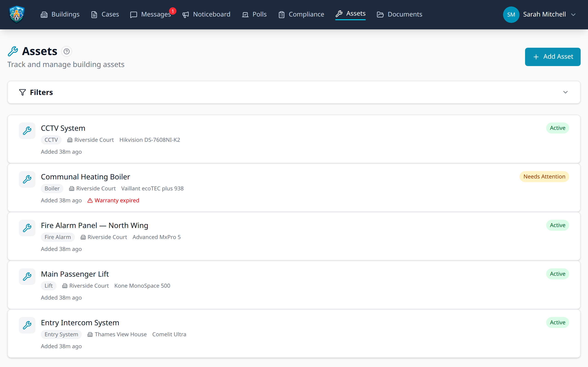Image resolution: width=588 pixels, height=367 pixels.
Task: Click the wrench icon beside CCTV System
Action: click(x=27, y=131)
